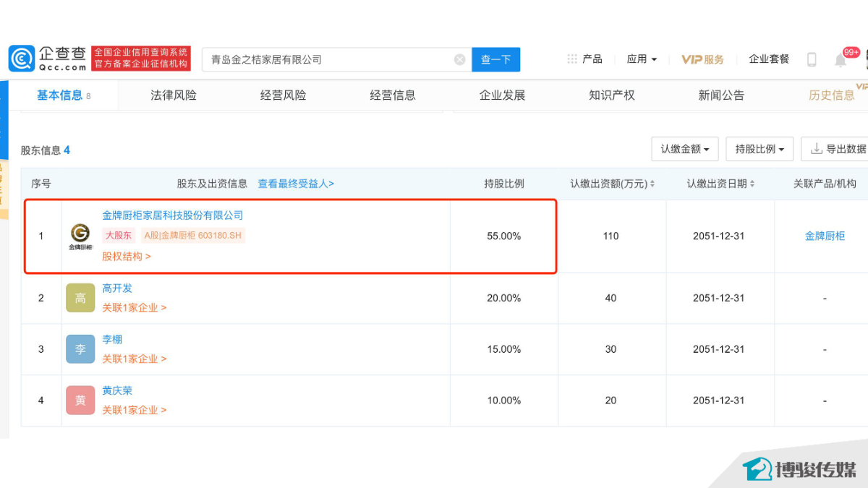Click the A股 金牌厨柜 603180.SH stock tag
This screenshot has height=488, width=868.
click(193, 235)
